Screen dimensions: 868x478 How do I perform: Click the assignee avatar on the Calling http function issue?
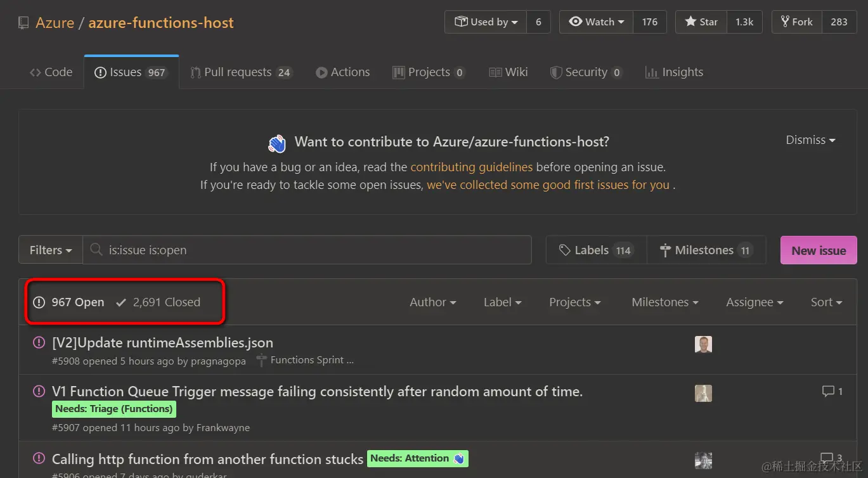point(703,460)
